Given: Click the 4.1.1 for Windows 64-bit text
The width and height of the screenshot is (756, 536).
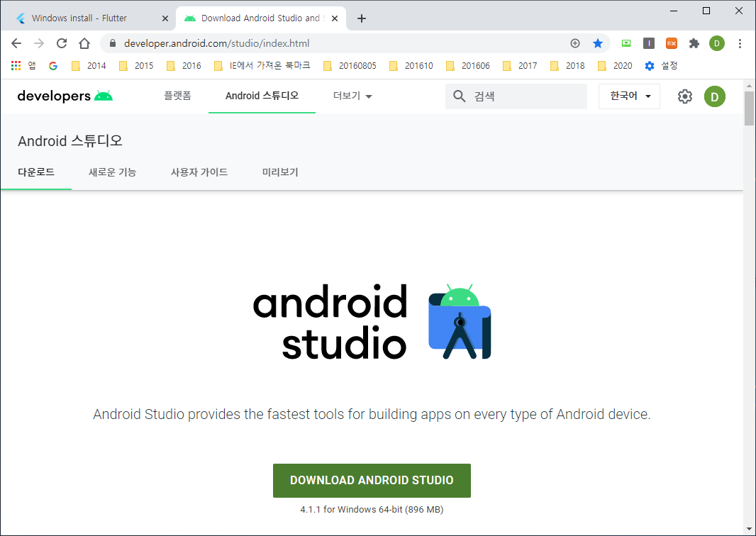Looking at the screenshot, I should point(372,510).
